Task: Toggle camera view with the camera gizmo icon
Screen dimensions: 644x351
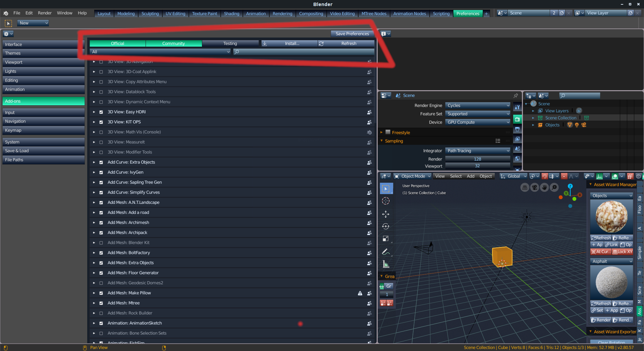Action: click(x=535, y=188)
